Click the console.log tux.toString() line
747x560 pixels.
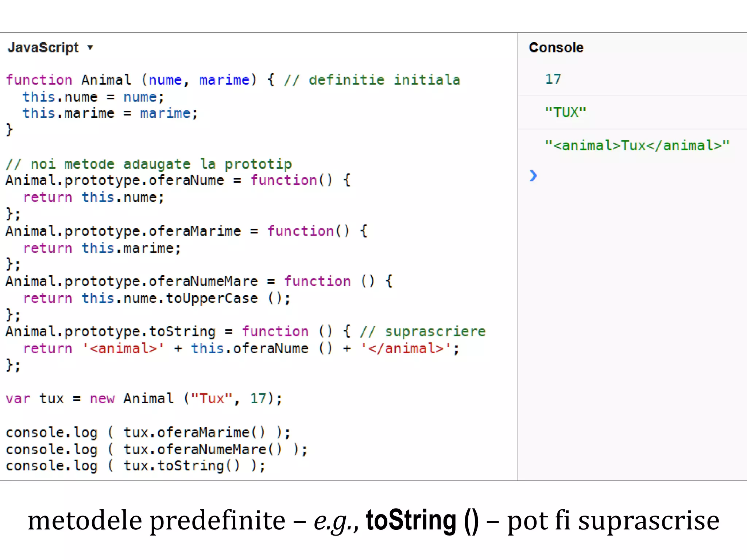(136, 466)
